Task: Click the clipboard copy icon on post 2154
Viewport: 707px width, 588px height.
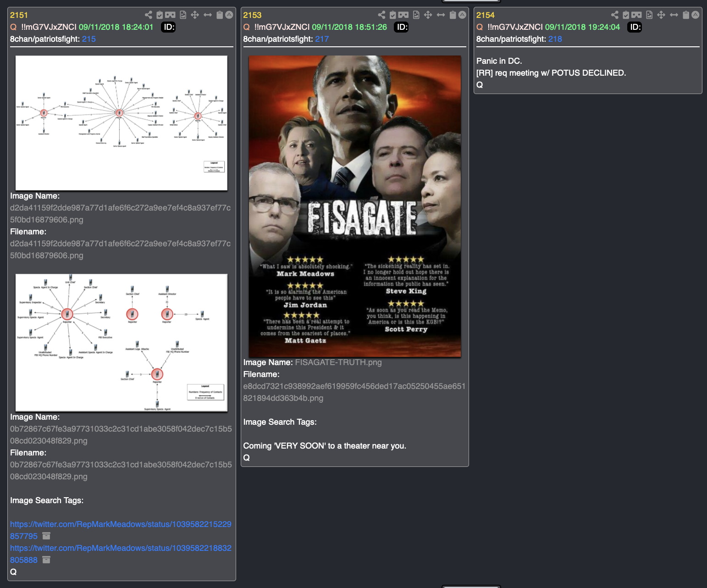Action: tap(686, 15)
